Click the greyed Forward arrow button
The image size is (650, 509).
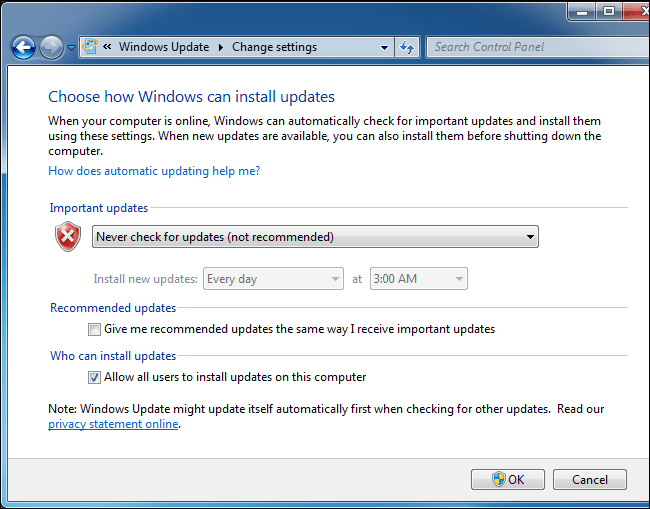[x=51, y=48]
